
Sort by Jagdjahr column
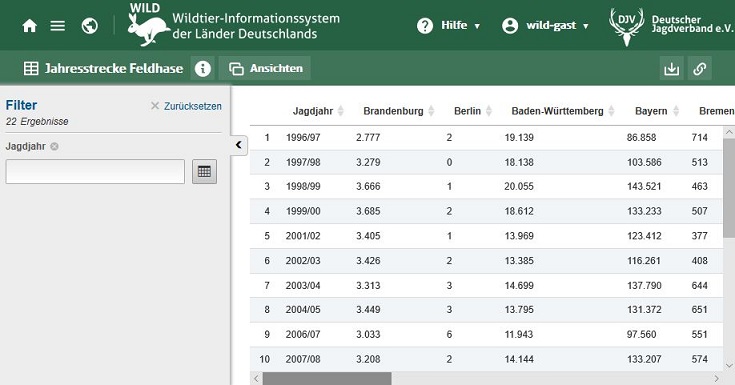318,111
